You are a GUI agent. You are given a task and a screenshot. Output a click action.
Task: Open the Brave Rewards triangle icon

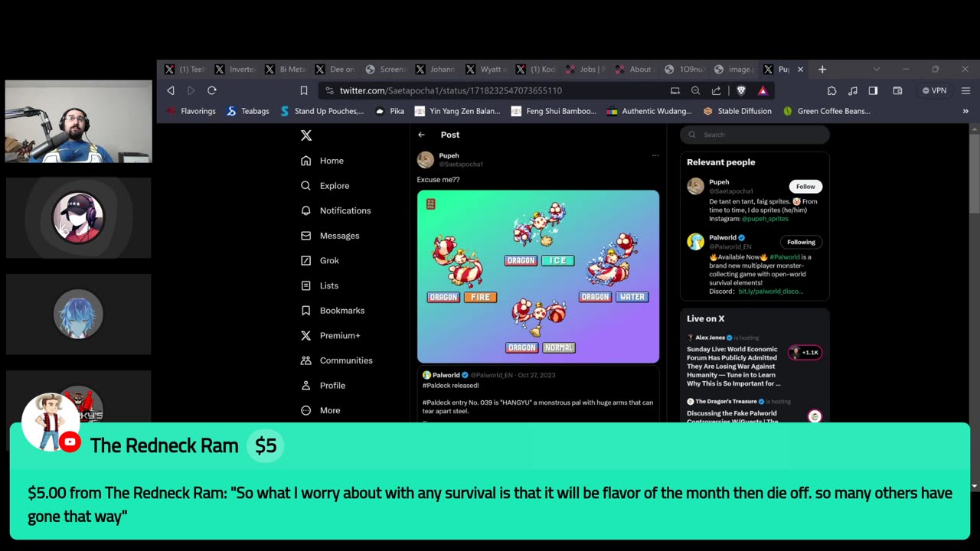pyautogui.click(x=763, y=90)
